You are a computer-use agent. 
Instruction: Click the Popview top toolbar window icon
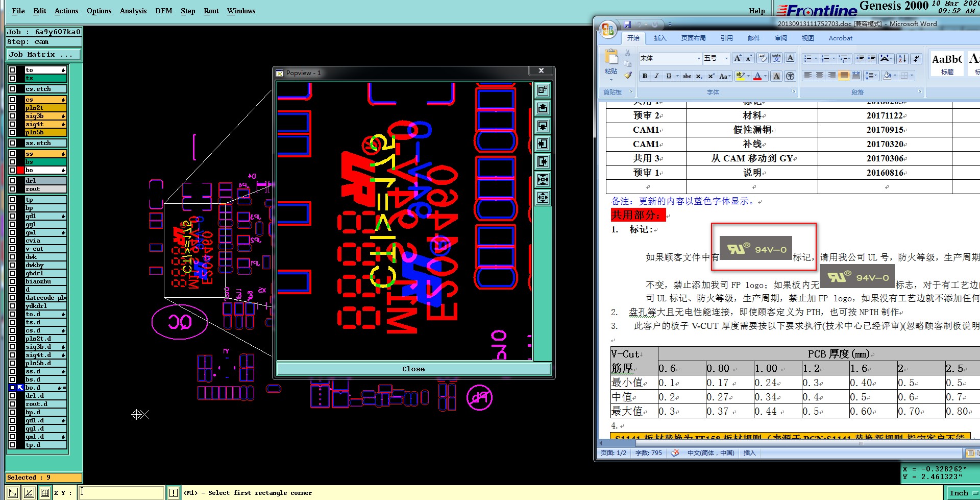tap(543, 90)
